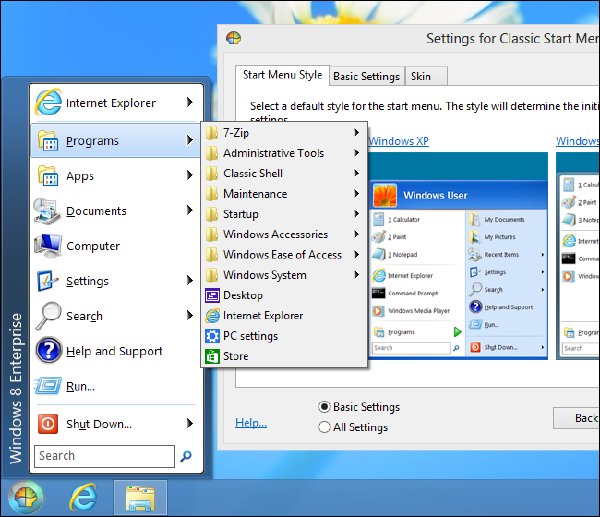The width and height of the screenshot is (600, 517).
Task: Expand the Windows System arrow
Action: tap(357, 274)
